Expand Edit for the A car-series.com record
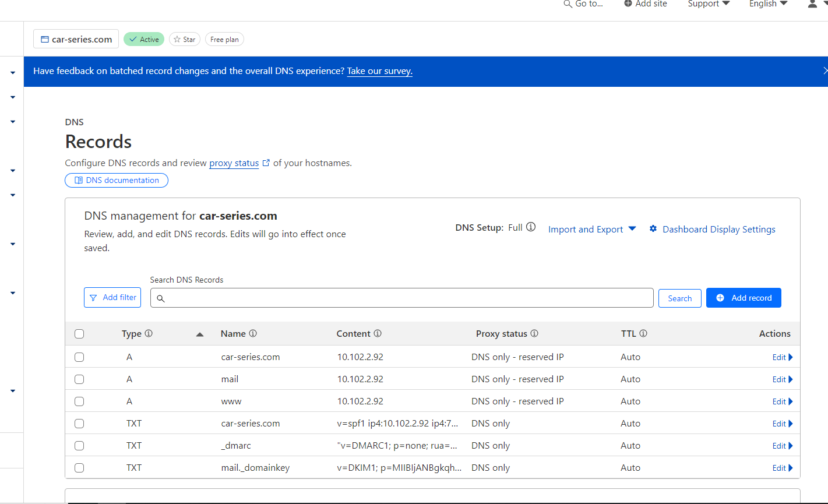The width and height of the screenshot is (828, 504). 783,357
